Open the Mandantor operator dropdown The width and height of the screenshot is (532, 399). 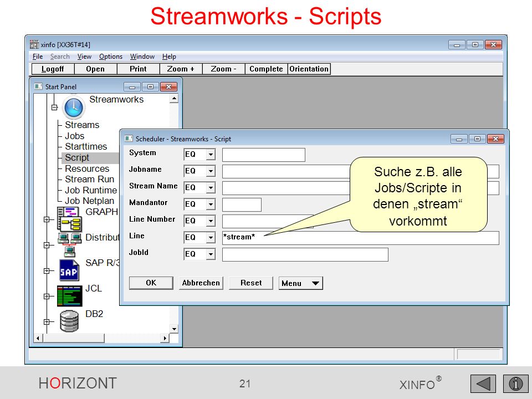coord(211,204)
